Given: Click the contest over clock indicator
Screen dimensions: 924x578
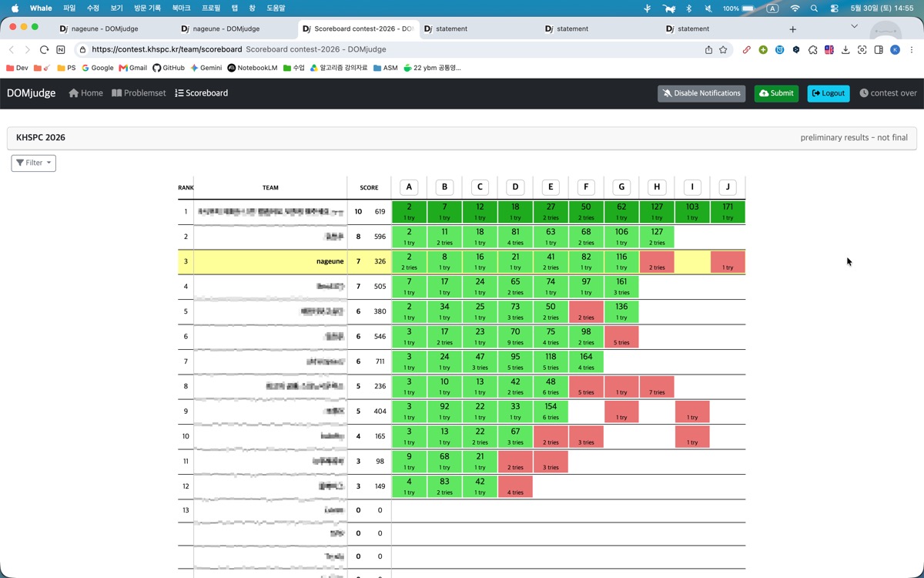Looking at the screenshot, I should coord(888,93).
